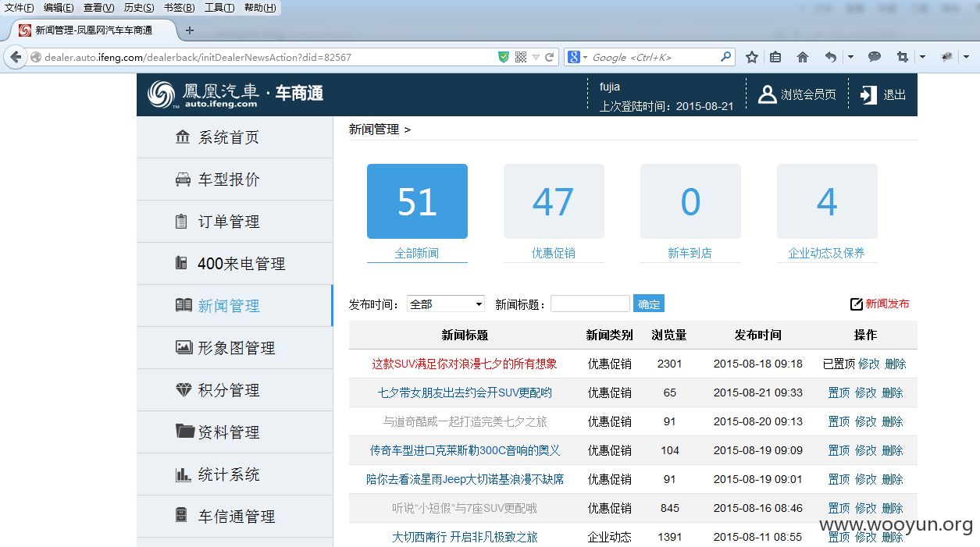Go to the browser home page icon
This screenshot has width=980, height=547.
tap(803, 57)
